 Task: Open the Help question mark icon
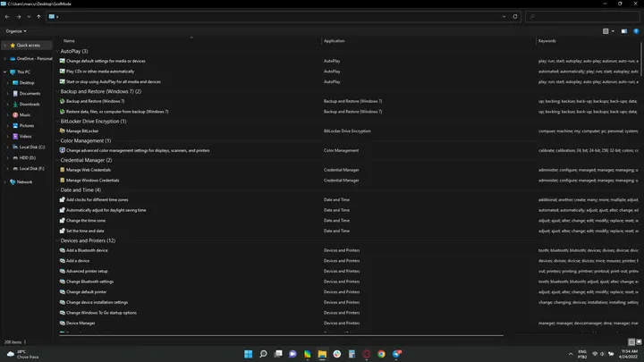tap(636, 30)
